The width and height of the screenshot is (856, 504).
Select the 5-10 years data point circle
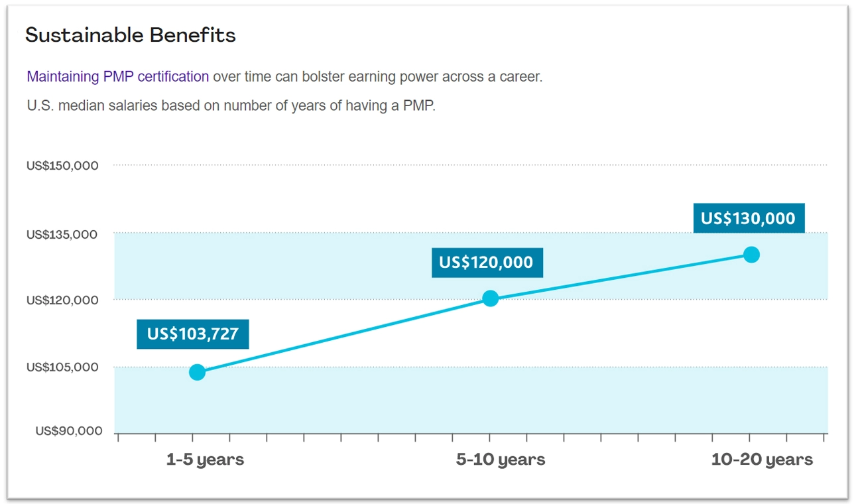(490, 298)
